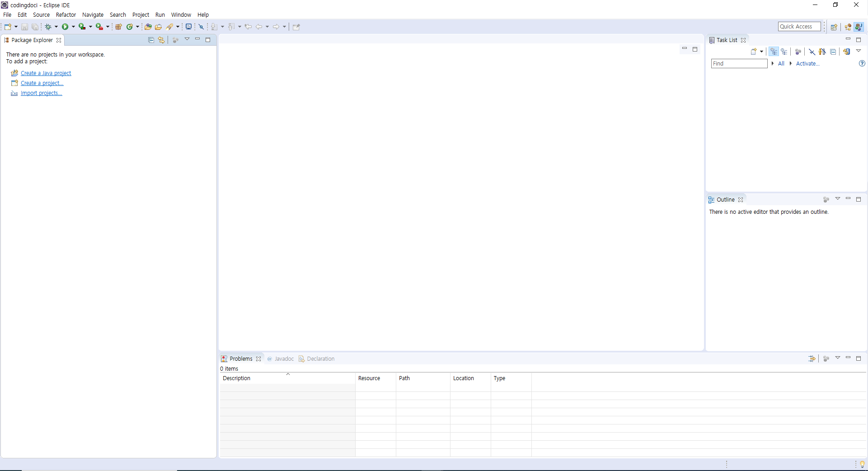Viewport: 868px width, 471px height.
Task: Click the Resource column header in Problems
Action: (375, 378)
